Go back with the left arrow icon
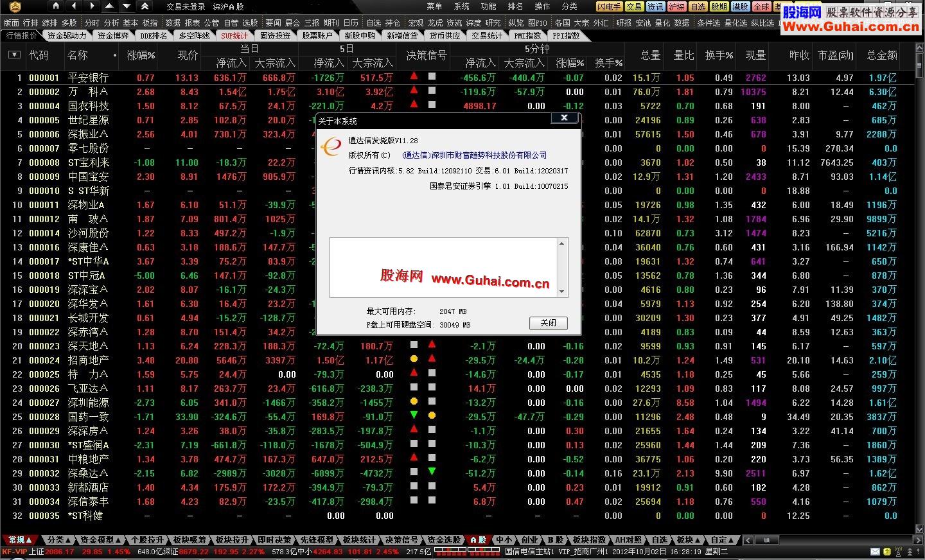This screenshot has width=925, height=560. click(74, 6)
